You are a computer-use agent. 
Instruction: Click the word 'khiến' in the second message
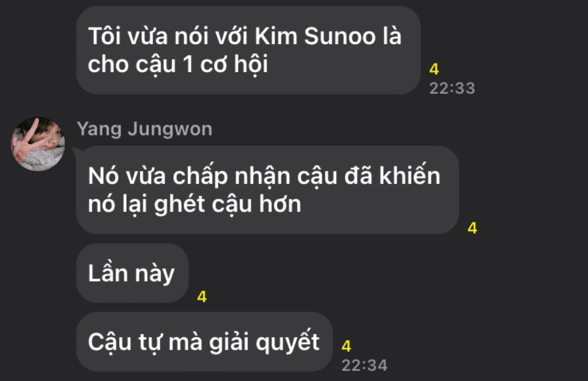coord(410,175)
